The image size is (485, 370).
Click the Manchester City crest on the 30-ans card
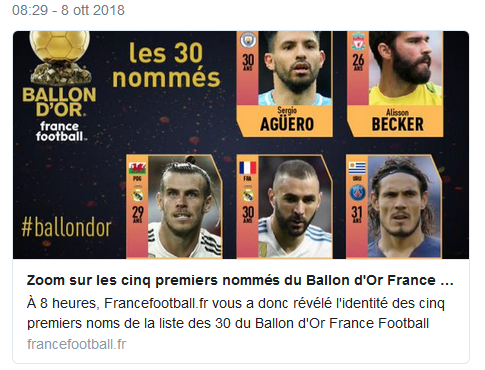(248, 40)
